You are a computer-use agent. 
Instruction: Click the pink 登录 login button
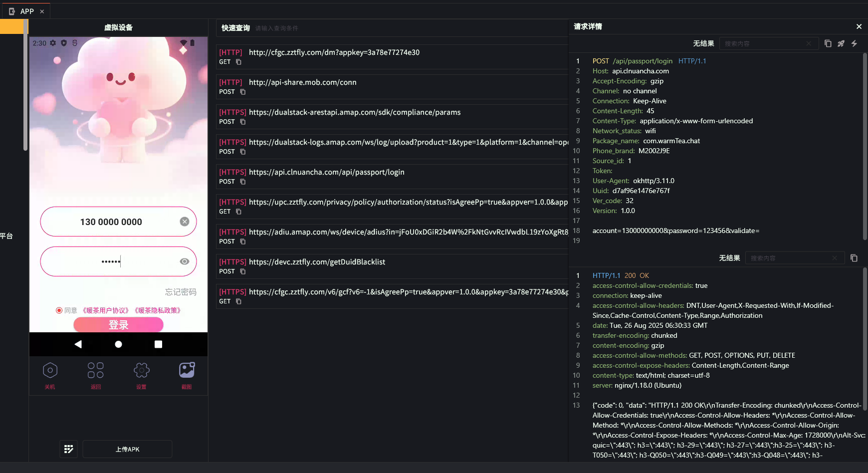(119, 325)
